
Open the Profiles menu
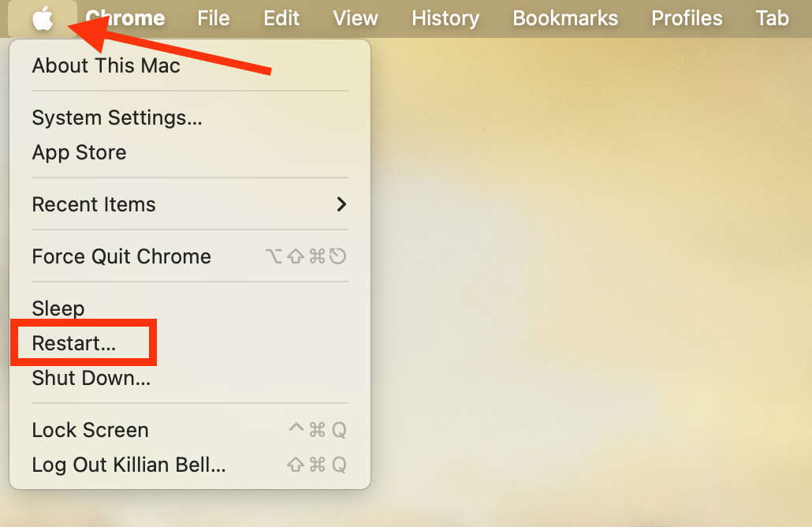(x=686, y=18)
